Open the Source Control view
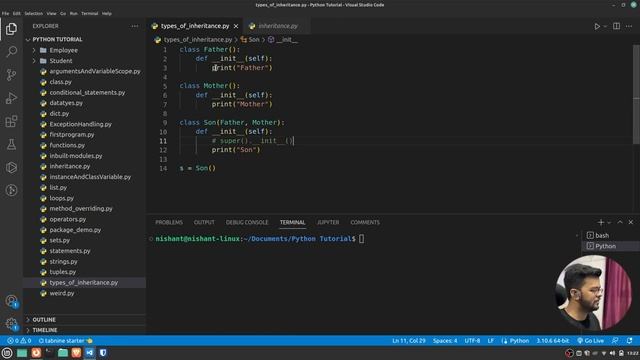The height and width of the screenshot is (360, 640). click(x=11, y=75)
